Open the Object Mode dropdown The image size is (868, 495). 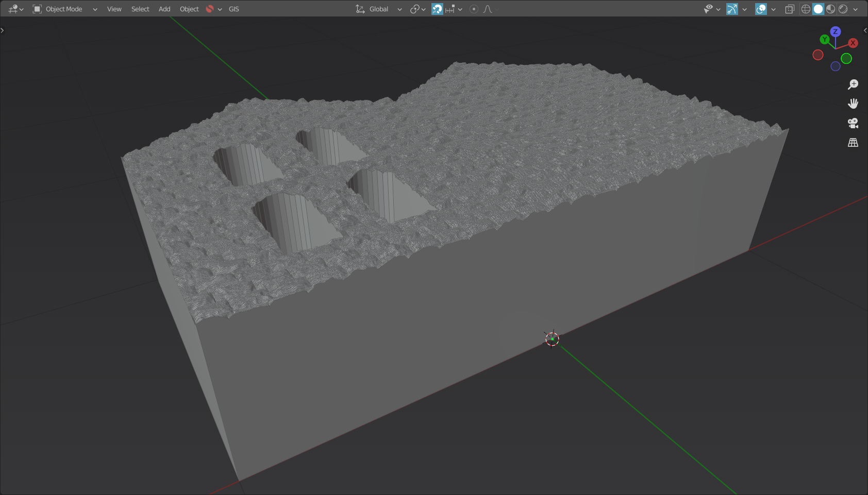(65, 9)
